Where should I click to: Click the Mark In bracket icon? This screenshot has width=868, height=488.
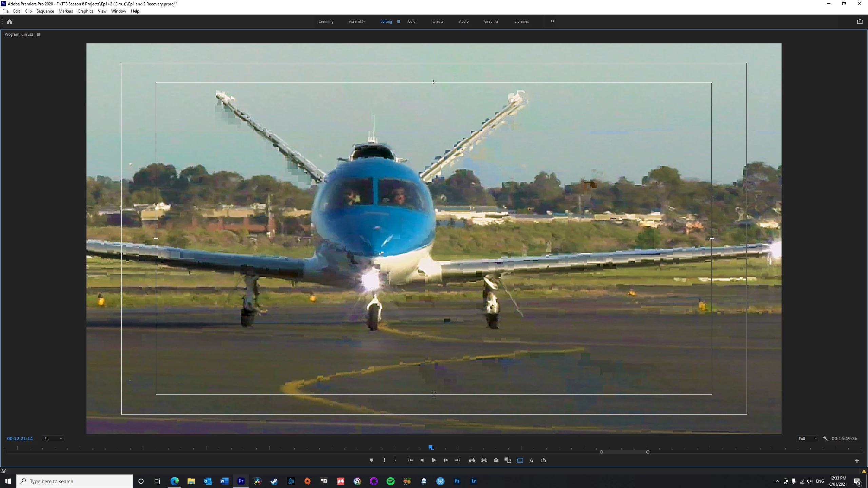click(384, 460)
